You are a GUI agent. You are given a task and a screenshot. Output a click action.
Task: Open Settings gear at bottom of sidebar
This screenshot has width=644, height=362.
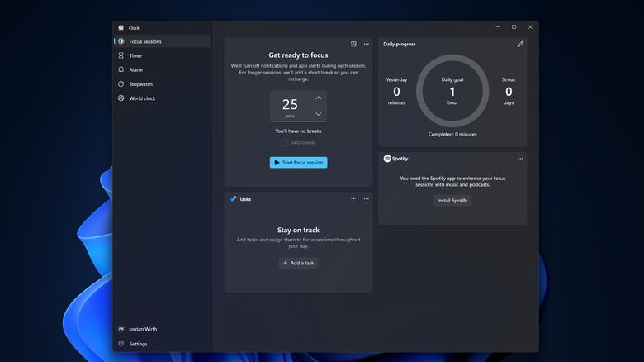pyautogui.click(x=121, y=344)
